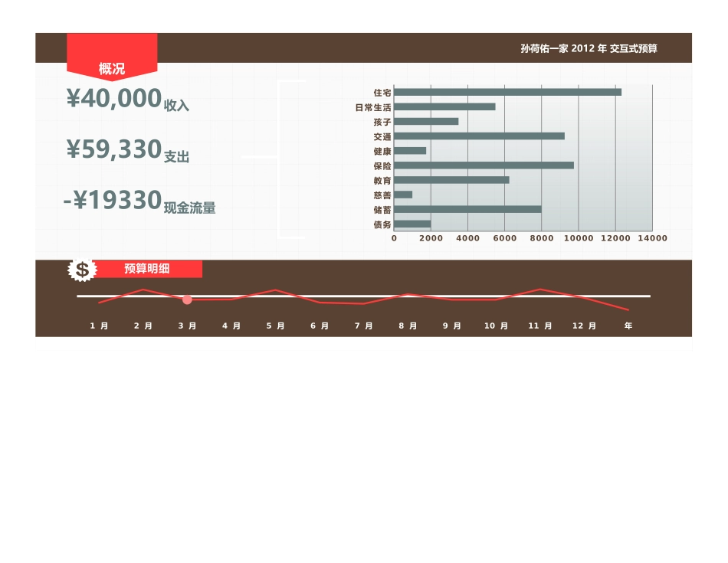Click the 14000 axis value
The image size is (728, 563).
pos(652,238)
